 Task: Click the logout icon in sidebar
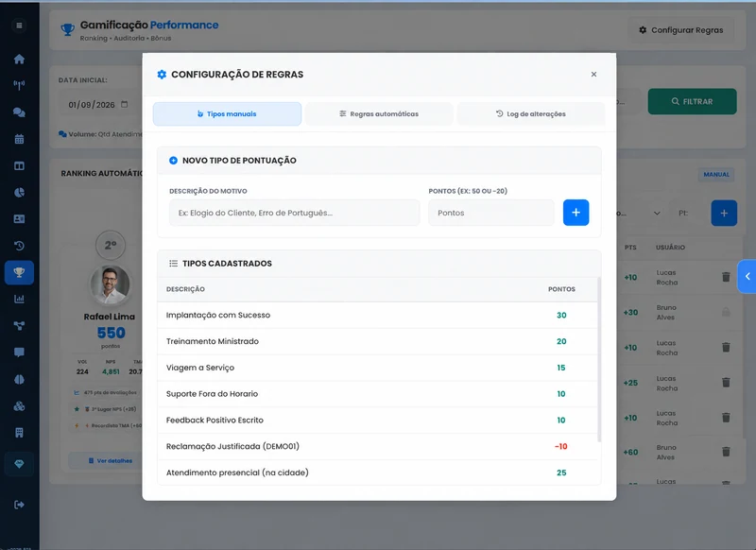pyautogui.click(x=19, y=505)
